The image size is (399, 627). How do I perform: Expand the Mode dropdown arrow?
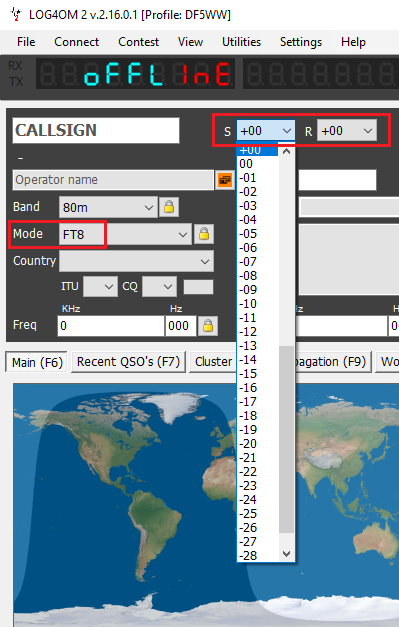click(x=183, y=234)
